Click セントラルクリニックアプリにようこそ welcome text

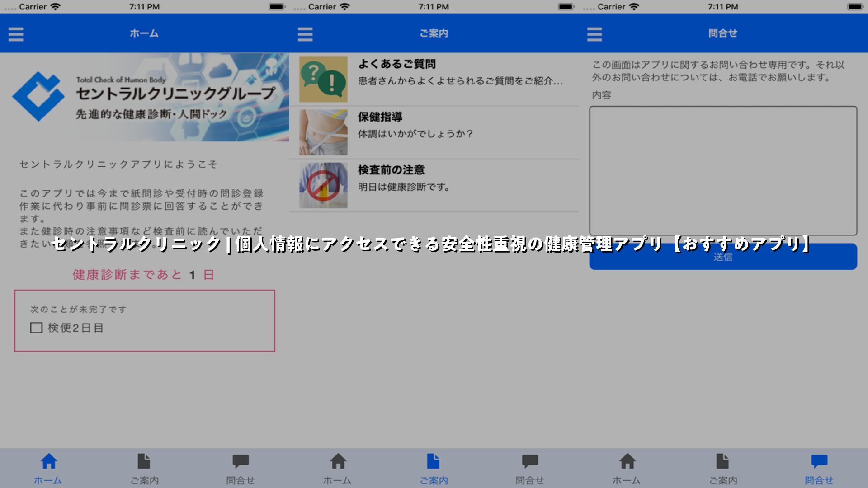point(118,164)
